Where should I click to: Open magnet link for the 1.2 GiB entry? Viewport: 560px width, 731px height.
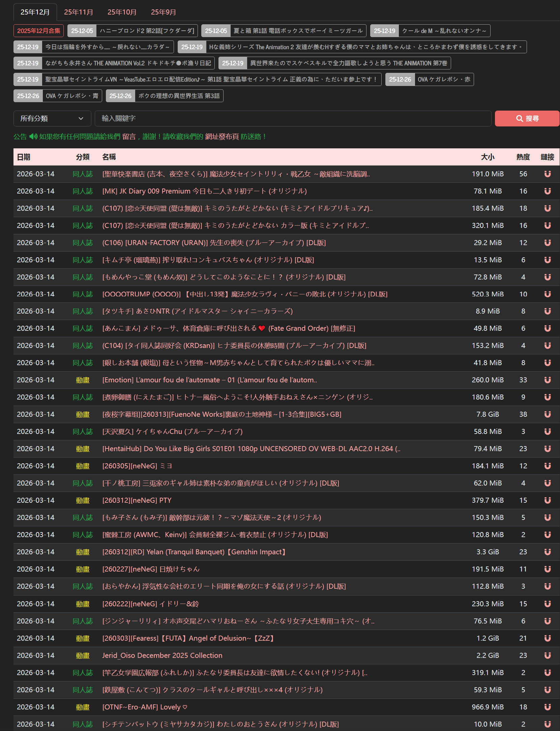coord(547,638)
